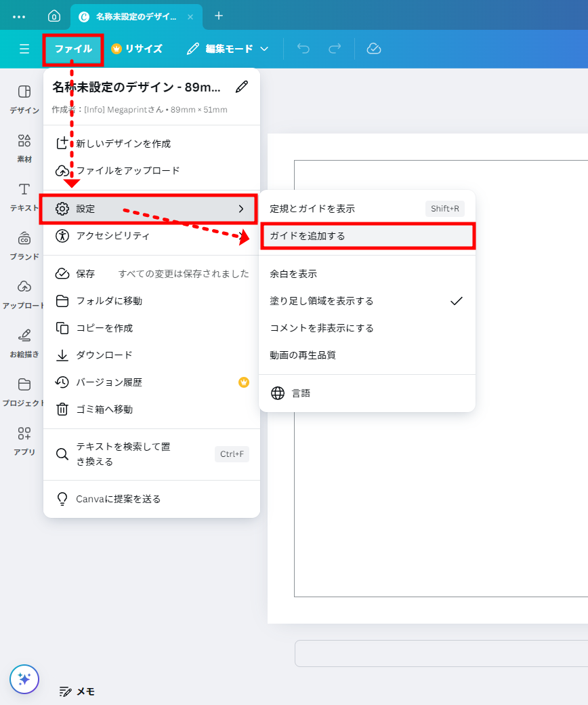Image resolution: width=588 pixels, height=705 pixels.
Task: Click the リサイズ button
Action: [137, 49]
